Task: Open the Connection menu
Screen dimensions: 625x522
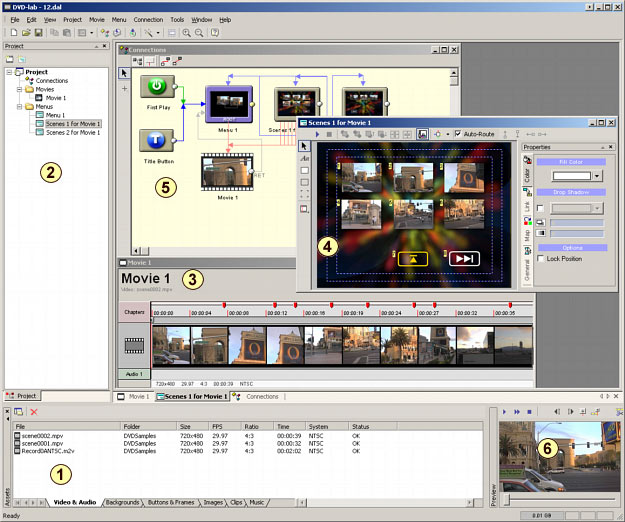Action: click(148, 20)
